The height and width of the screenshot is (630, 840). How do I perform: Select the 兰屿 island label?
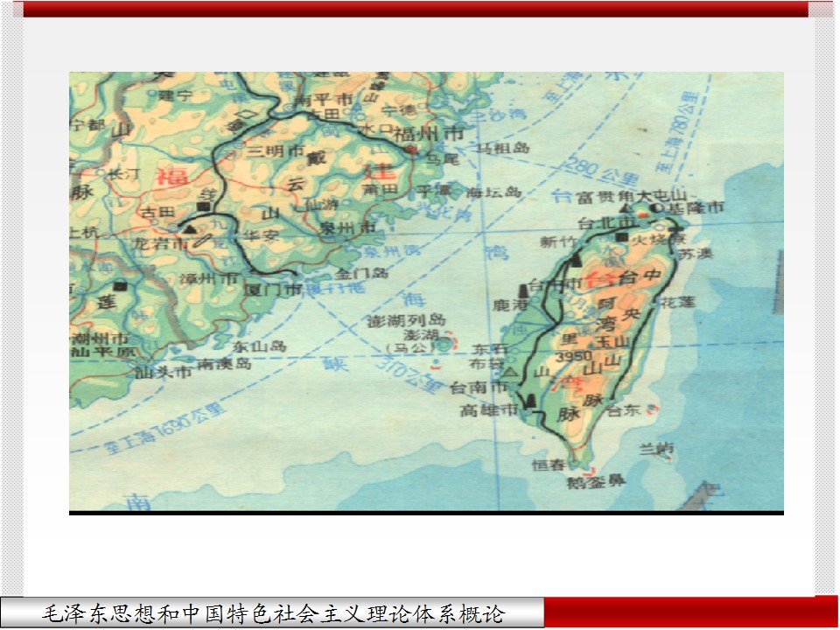coord(656,448)
